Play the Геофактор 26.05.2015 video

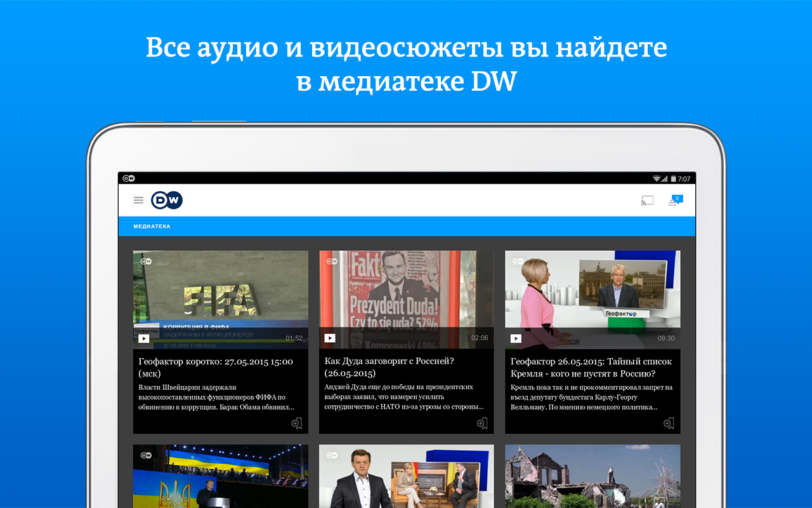point(516,338)
